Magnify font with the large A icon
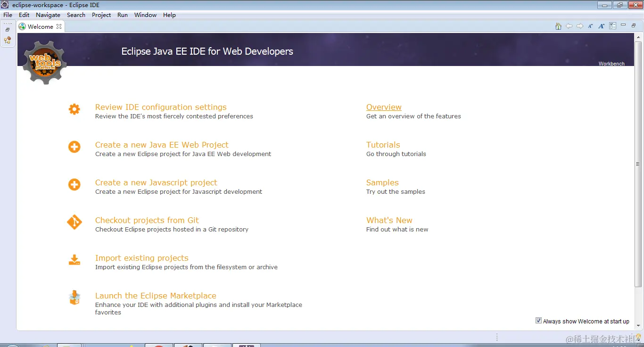Image resolution: width=644 pixels, height=347 pixels. tap(602, 26)
